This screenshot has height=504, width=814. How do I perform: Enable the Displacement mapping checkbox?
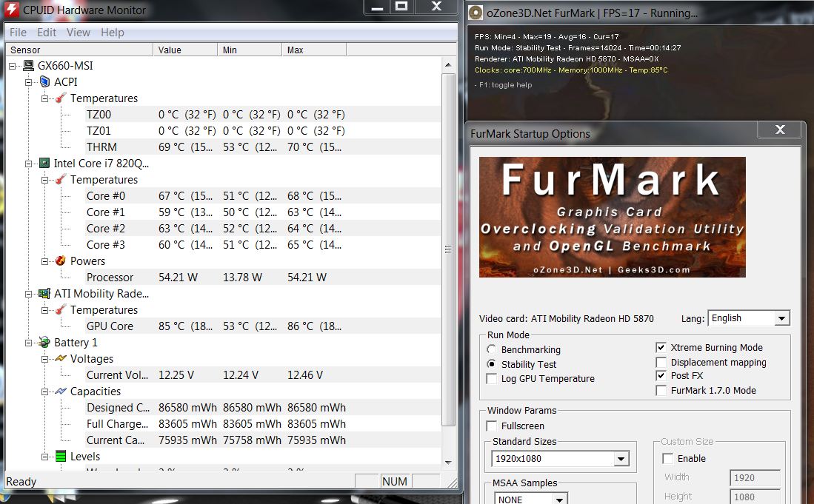[661, 363]
